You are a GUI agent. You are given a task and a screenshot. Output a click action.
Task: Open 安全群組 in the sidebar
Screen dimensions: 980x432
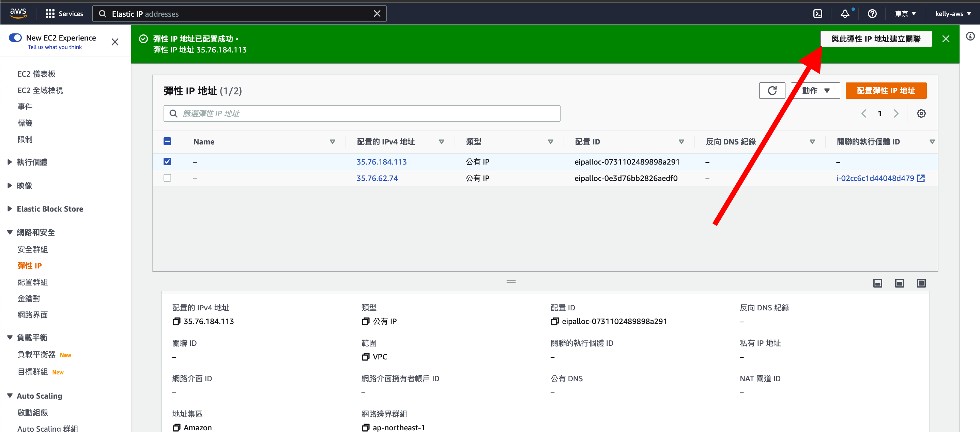click(x=32, y=249)
